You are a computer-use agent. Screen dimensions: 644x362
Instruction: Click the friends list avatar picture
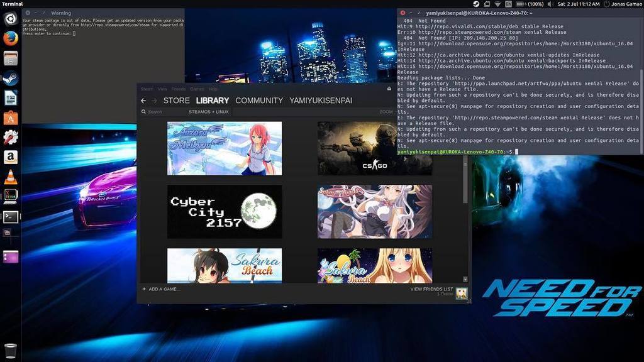click(x=462, y=293)
